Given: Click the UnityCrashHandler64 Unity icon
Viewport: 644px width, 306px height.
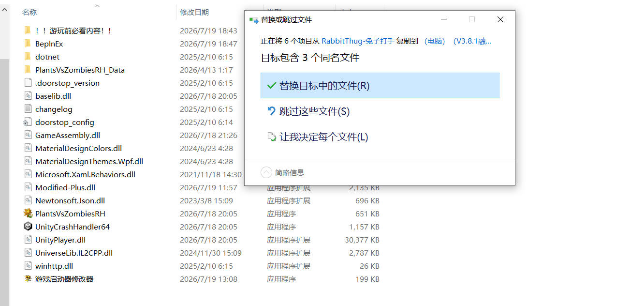Looking at the screenshot, I should (28, 227).
